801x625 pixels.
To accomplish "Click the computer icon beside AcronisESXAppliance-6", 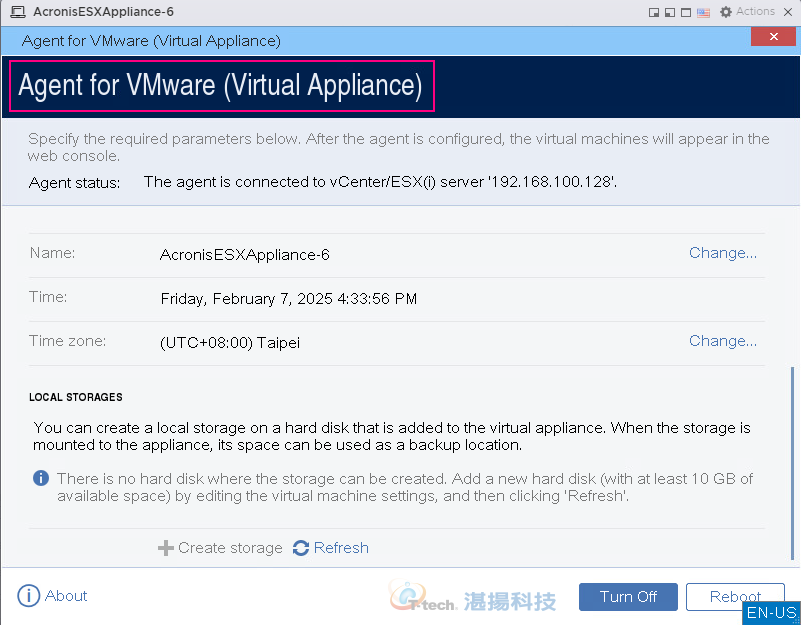I will [x=18, y=12].
